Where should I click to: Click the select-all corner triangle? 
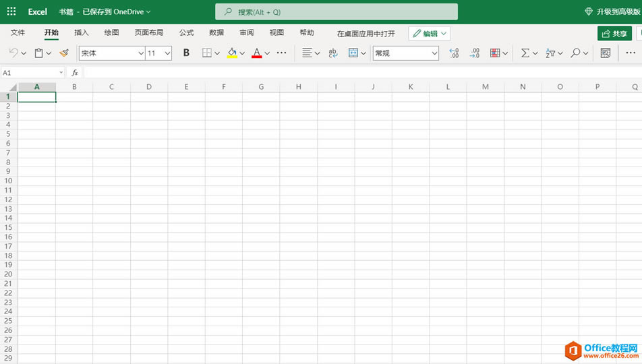click(13, 87)
